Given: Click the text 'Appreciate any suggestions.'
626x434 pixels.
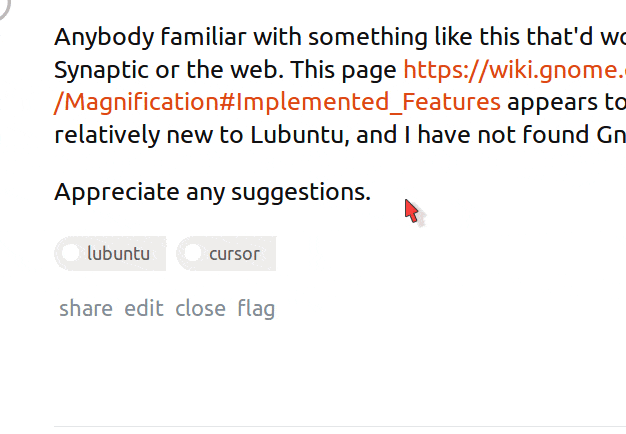Looking at the screenshot, I should (212, 191).
